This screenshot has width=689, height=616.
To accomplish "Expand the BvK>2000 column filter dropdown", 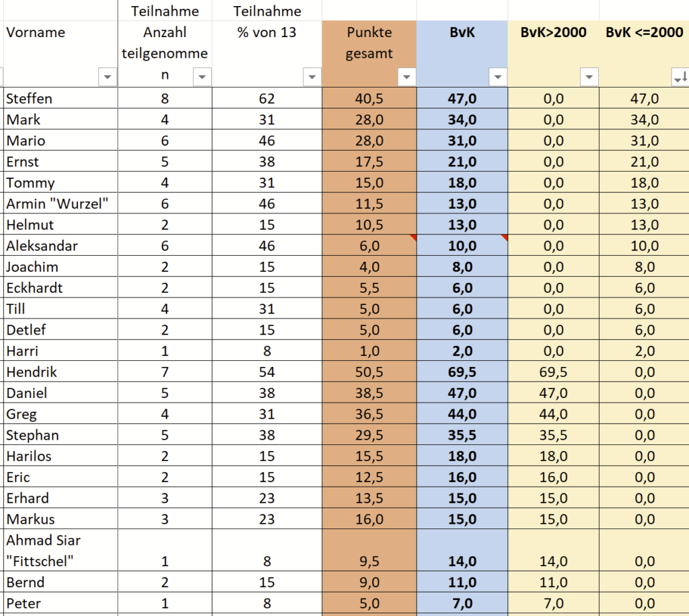I will tap(589, 77).
